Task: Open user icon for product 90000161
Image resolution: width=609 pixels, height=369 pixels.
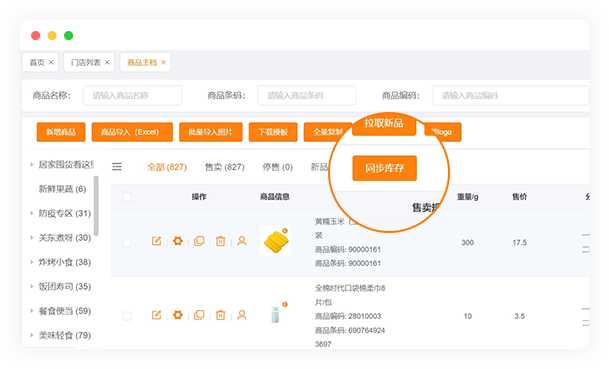Action: pos(242,241)
